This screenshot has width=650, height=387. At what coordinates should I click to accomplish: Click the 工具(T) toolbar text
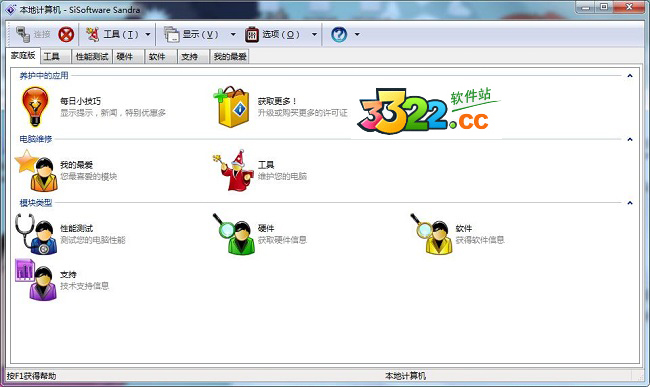coord(121,34)
